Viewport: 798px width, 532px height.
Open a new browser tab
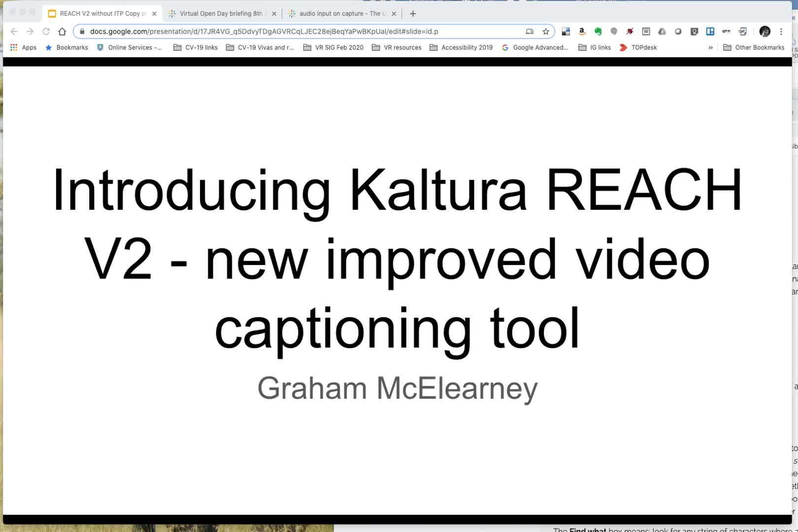[x=413, y=14]
